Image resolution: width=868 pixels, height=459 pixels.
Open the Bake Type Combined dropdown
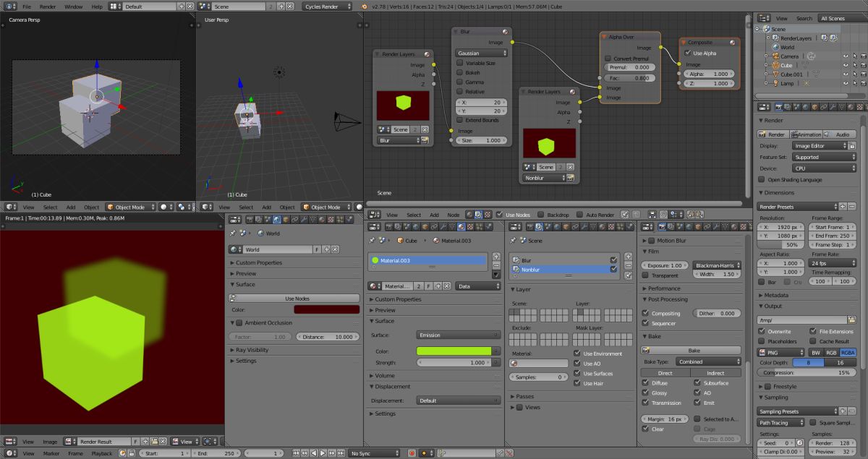point(709,361)
